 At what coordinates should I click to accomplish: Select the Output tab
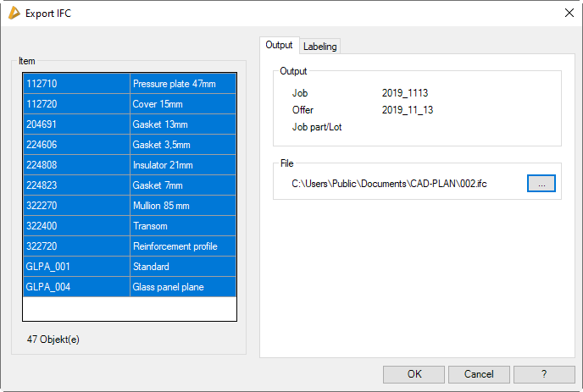pyautogui.click(x=279, y=45)
